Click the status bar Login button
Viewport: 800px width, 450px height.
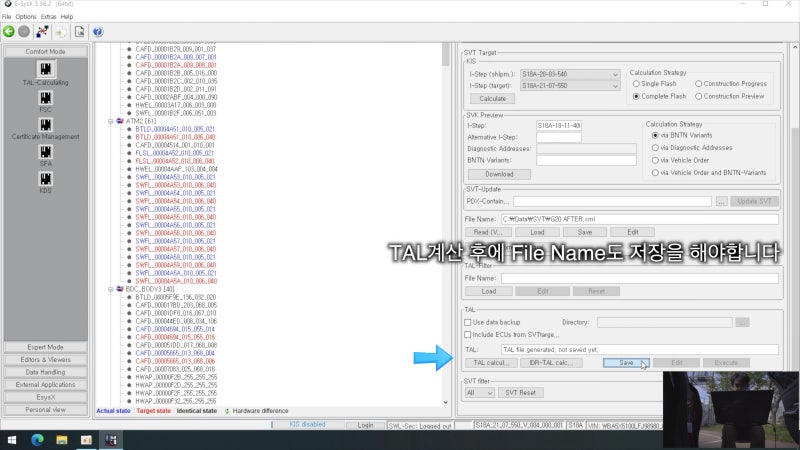click(x=365, y=425)
